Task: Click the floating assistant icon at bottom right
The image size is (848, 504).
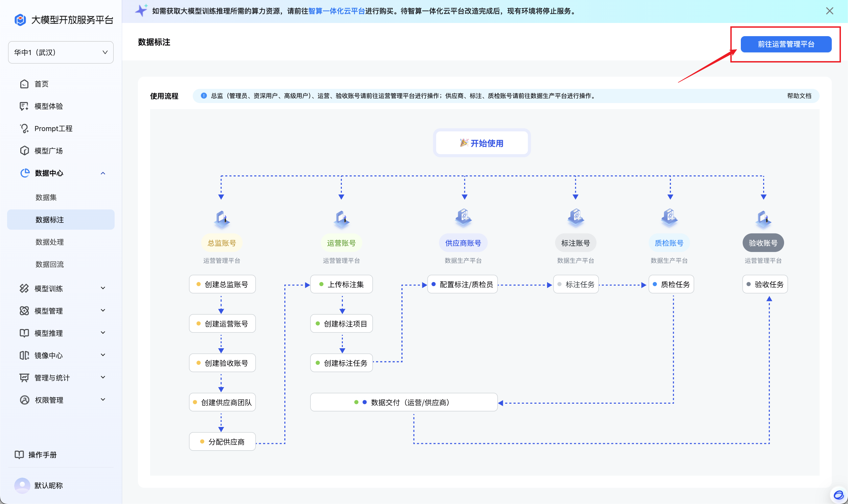Action: (x=838, y=495)
